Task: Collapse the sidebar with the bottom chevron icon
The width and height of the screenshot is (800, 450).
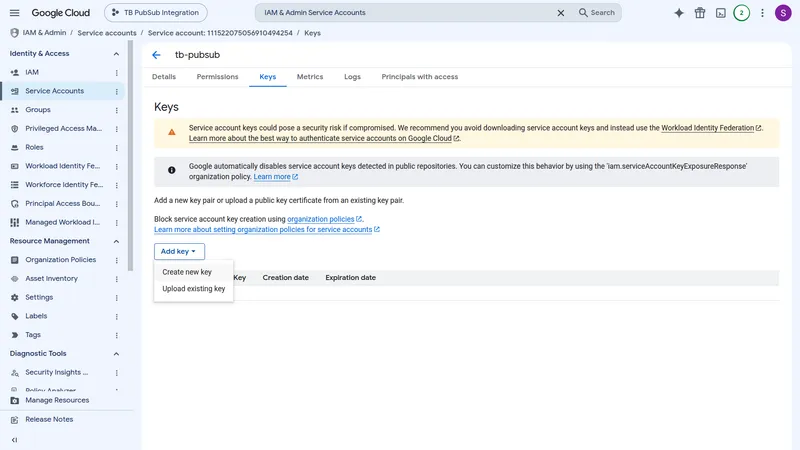Action: 14,440
